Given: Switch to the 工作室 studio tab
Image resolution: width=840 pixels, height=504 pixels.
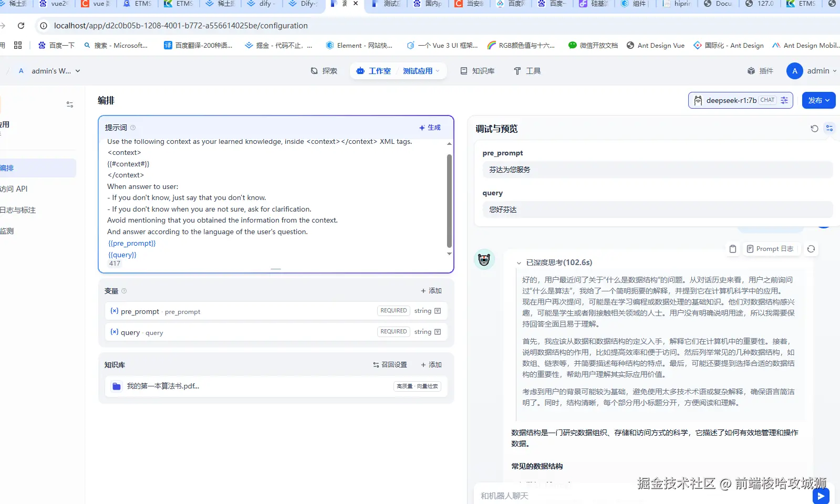Looking at the screenshot, I should (x=374, y=71).
